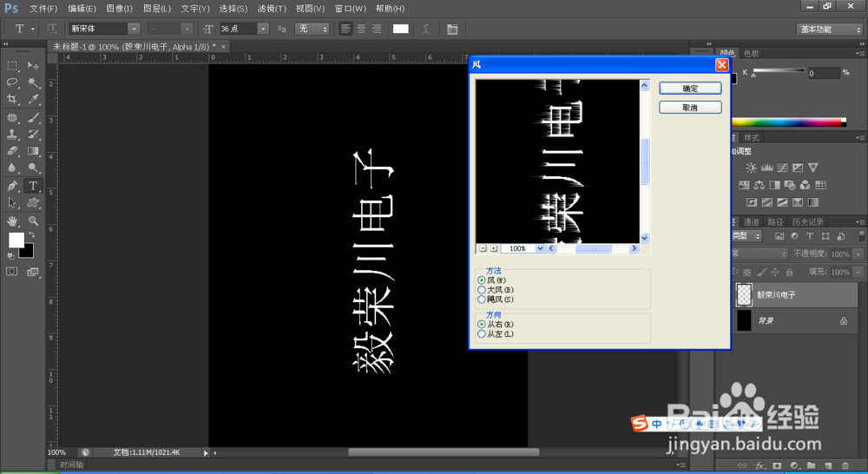
Task: Click the 取消 button in Wind dialog
Action: [690, 108]
